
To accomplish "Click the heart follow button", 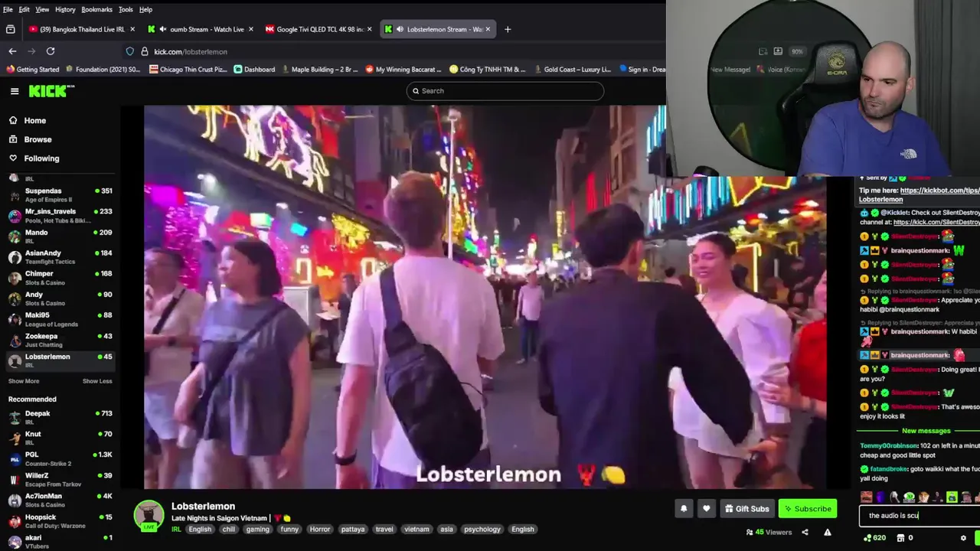I will pos(706,508).
